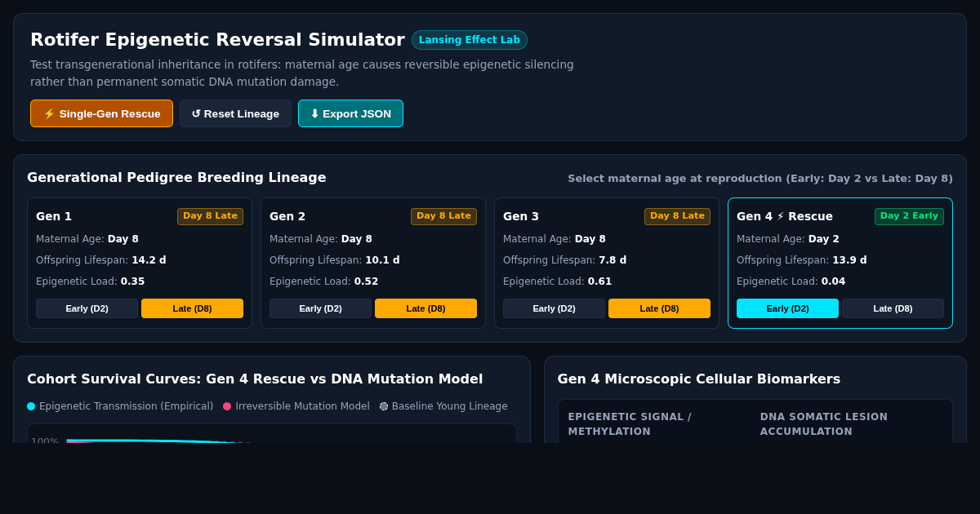Set Gen 1 to Late (D8)
Screen dimensions: 980x514
(192, 308)
